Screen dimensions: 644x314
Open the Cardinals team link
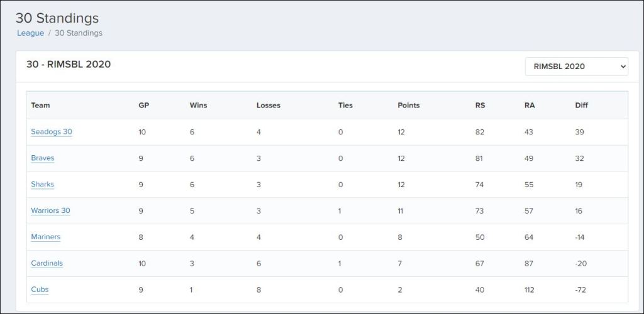(x=47, y=264)
